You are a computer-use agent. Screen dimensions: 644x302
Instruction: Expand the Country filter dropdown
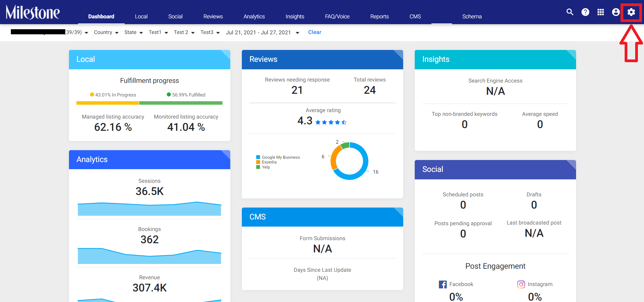[x=106, y=32]
